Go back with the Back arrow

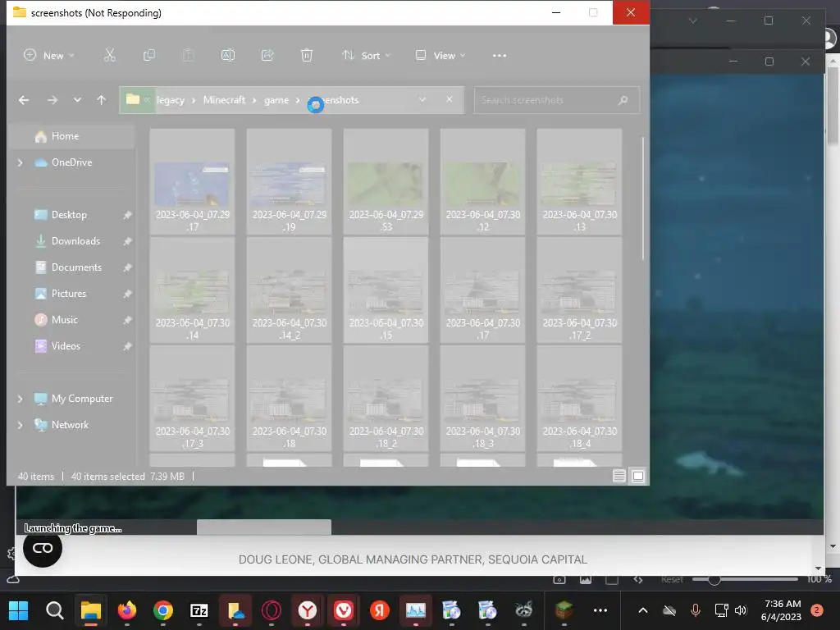(x=24, y=99)
